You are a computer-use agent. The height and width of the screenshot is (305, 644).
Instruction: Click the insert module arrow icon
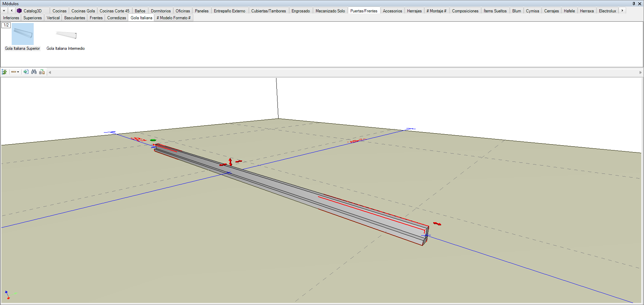(26, 72)
